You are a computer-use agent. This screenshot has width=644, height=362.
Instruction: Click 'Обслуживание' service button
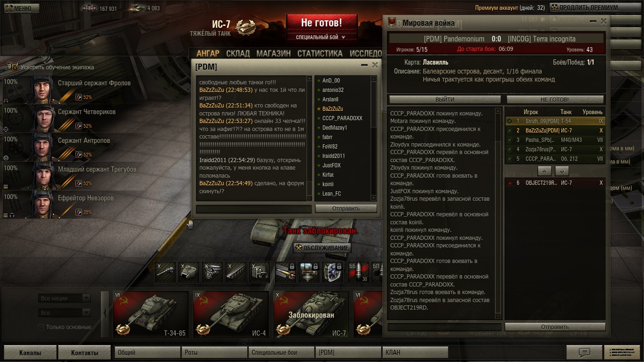pos(322,248)
